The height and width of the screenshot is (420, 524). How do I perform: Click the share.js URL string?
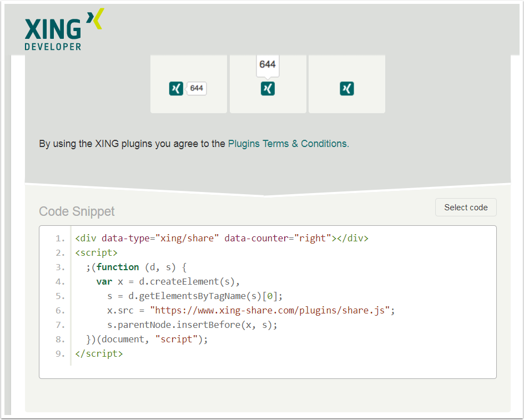270,310
